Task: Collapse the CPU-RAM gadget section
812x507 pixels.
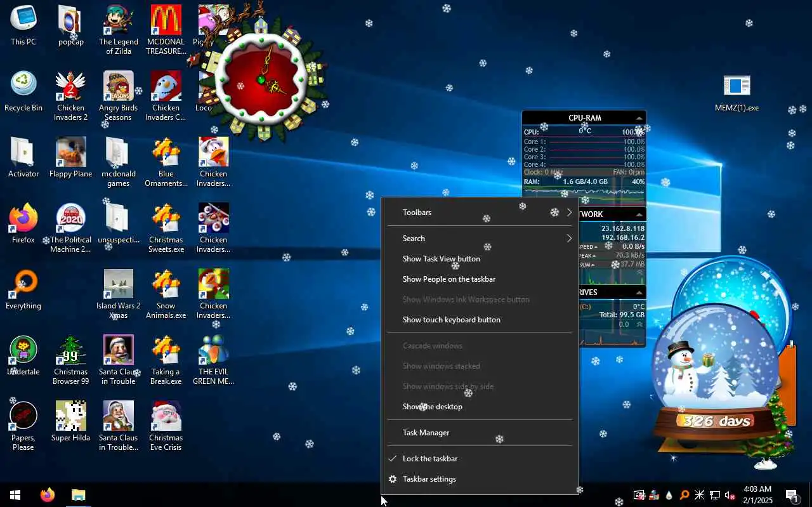Action: tap(639, 118)
